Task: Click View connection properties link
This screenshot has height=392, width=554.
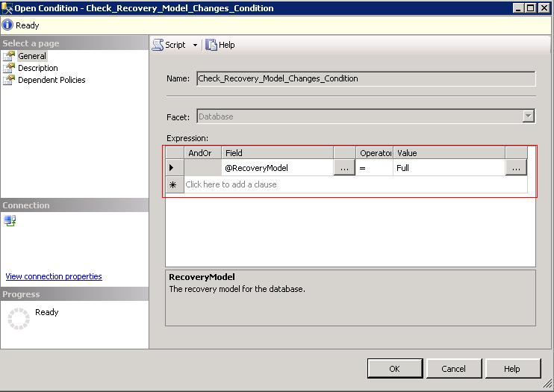Action: (x=54, y=276)
